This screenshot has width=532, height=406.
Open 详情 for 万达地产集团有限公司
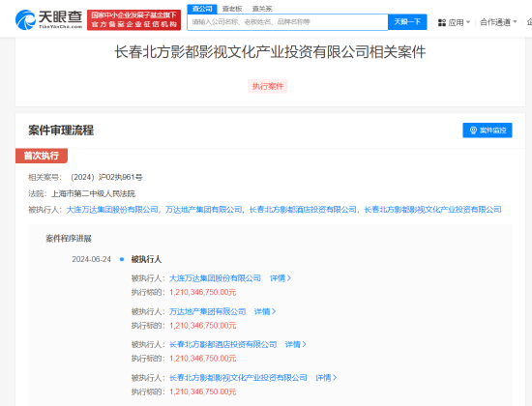(x=265, y=311)
